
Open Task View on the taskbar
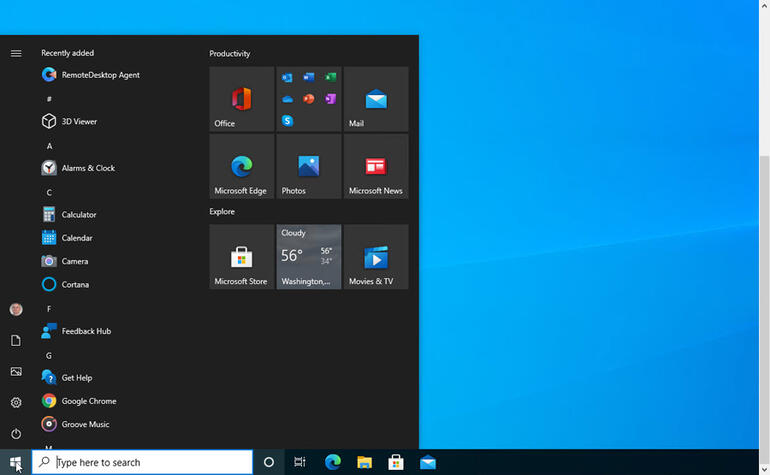point(300,462)
